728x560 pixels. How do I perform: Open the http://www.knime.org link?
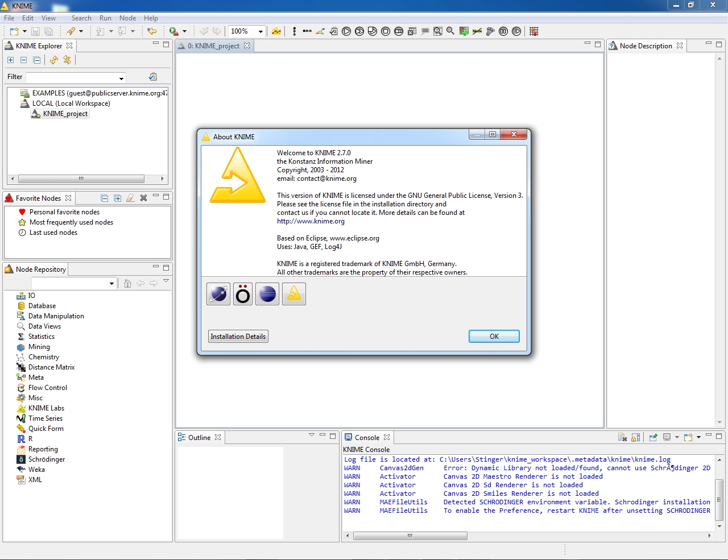click(311, 221)
